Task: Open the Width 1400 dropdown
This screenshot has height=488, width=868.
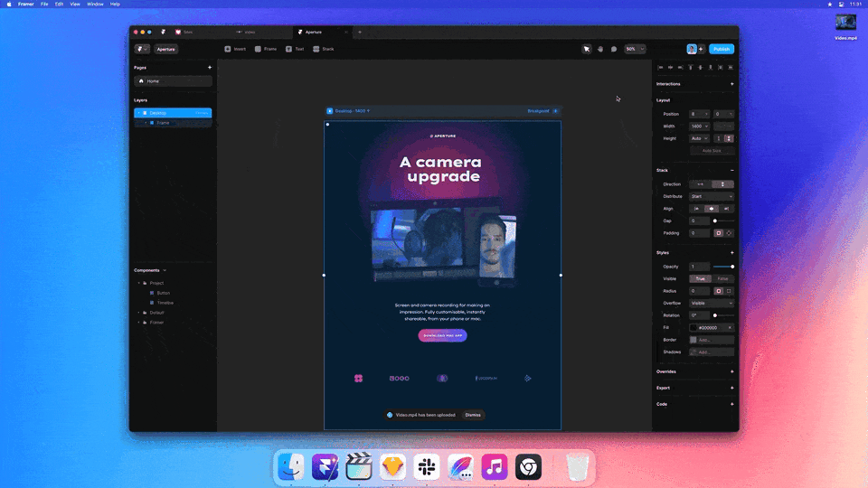Action: 699,127
